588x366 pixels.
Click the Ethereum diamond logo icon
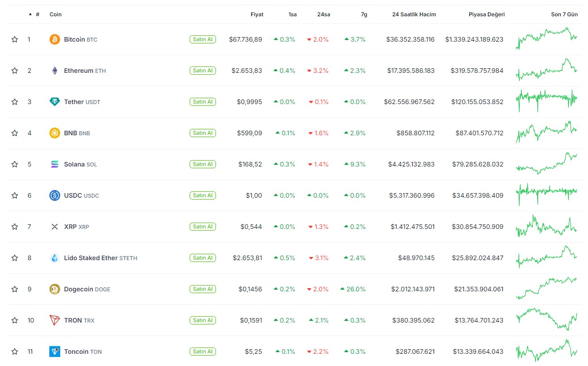click(54, 71)
